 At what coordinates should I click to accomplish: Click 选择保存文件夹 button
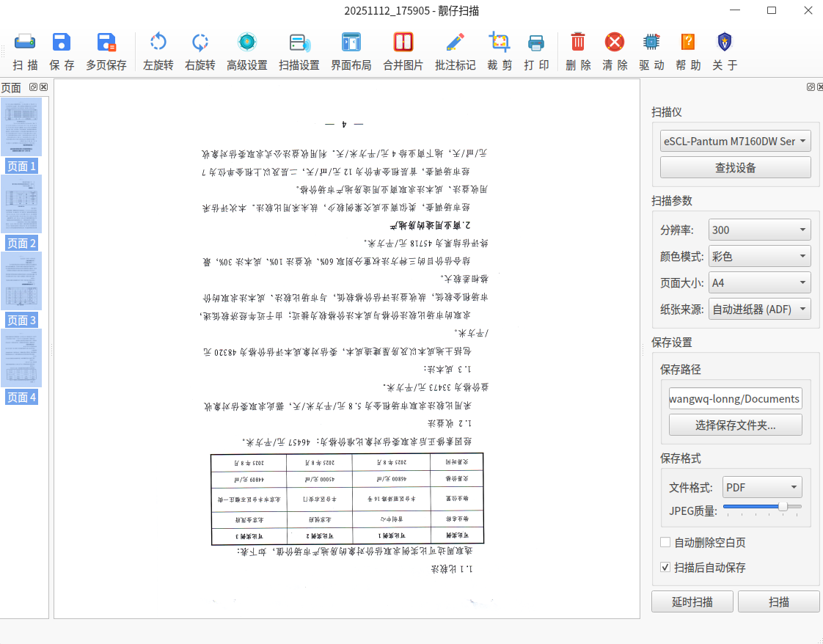coord(736,425)
